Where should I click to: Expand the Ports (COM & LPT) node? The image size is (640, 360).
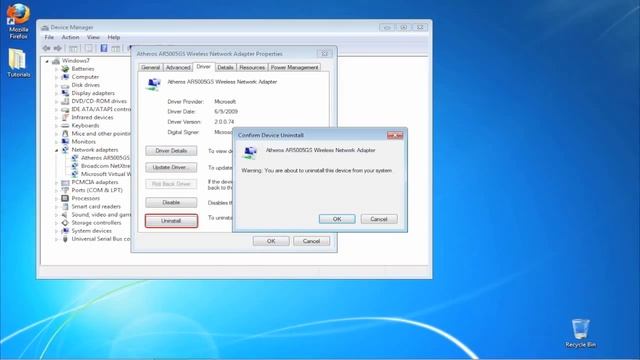(57, 191)
